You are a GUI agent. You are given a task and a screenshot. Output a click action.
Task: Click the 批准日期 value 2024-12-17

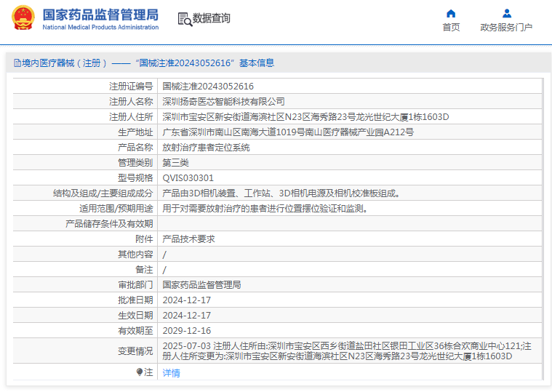pyautogui.click(x=187, y=300)
